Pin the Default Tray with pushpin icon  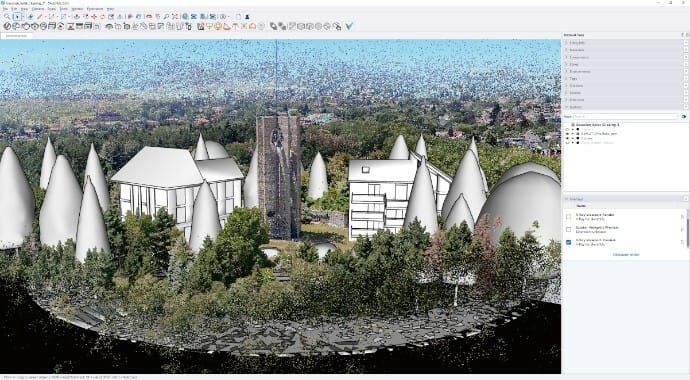683,35
